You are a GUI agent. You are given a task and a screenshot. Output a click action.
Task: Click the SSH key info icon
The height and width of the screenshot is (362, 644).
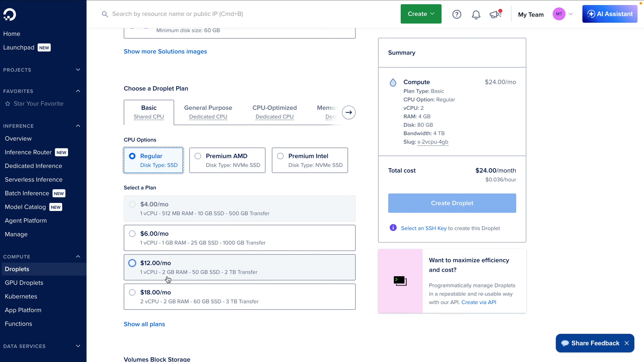click(x=393, y=228)
